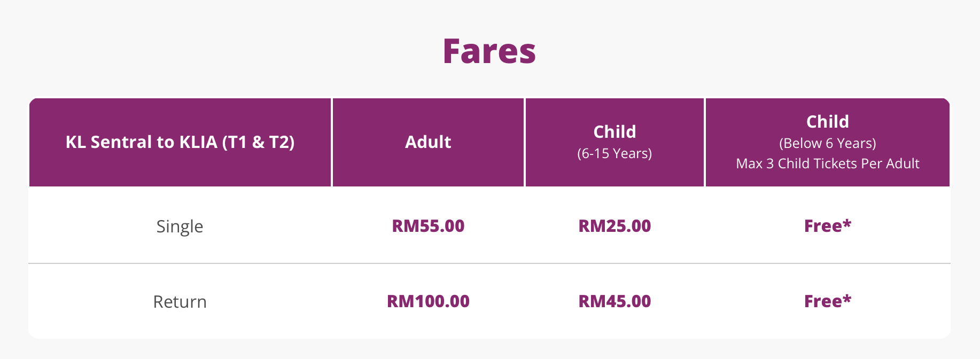This screenshot has width=980, height=359.
Task: Click the "(6-15 Years)" age range text
Action: 615,154
